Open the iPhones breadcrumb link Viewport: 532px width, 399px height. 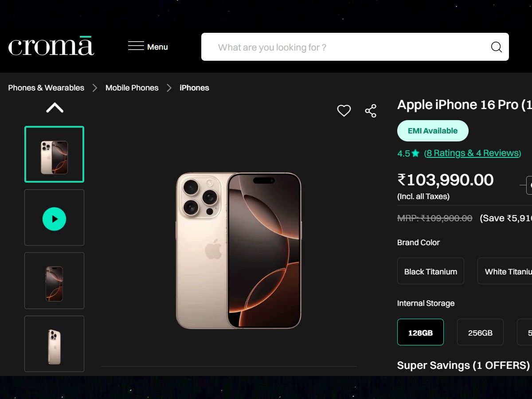[x=194, y=88]
